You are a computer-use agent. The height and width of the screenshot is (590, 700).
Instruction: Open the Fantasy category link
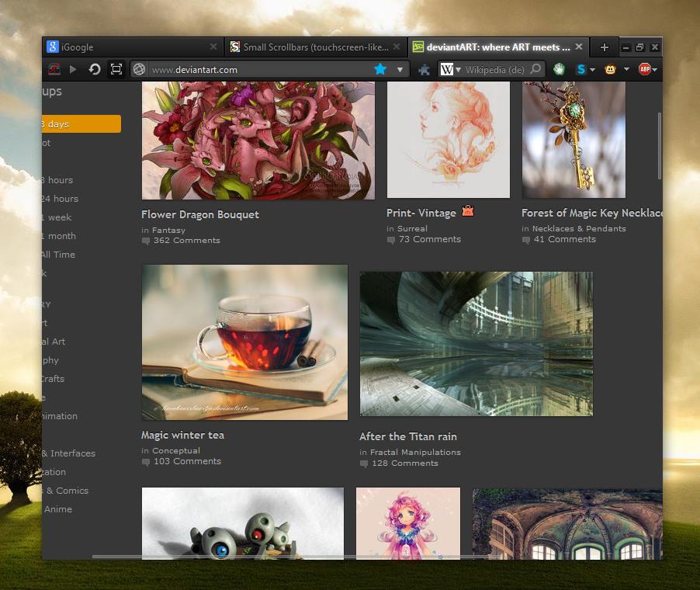168,231
